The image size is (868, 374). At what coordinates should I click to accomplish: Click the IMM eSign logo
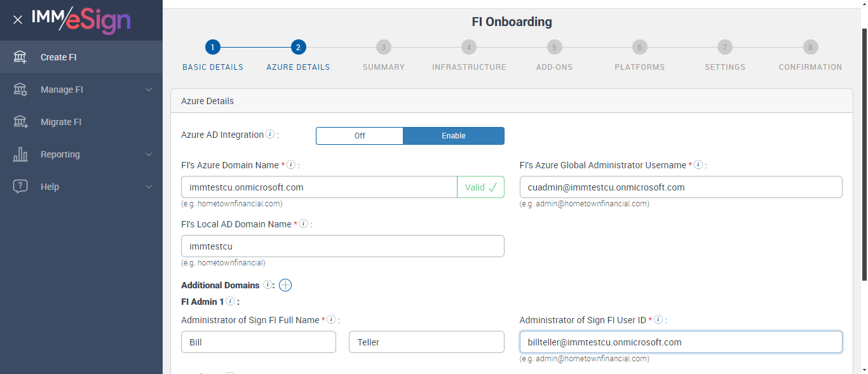[81, 20]
